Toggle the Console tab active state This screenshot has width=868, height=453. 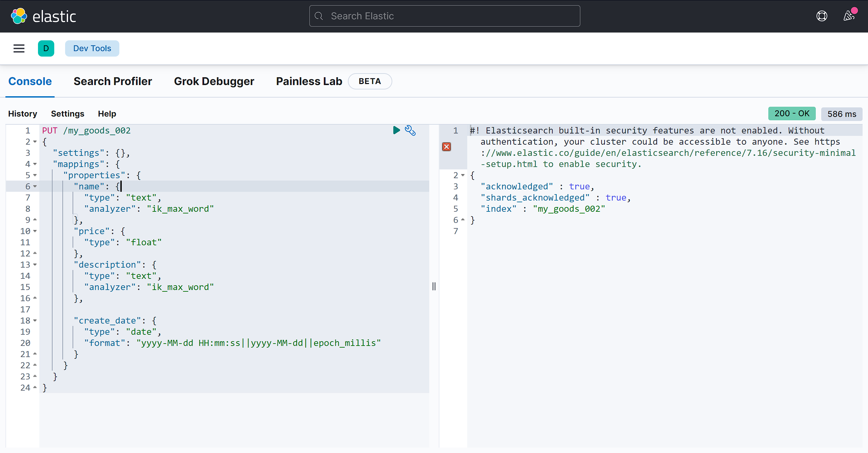coord(30,81)
